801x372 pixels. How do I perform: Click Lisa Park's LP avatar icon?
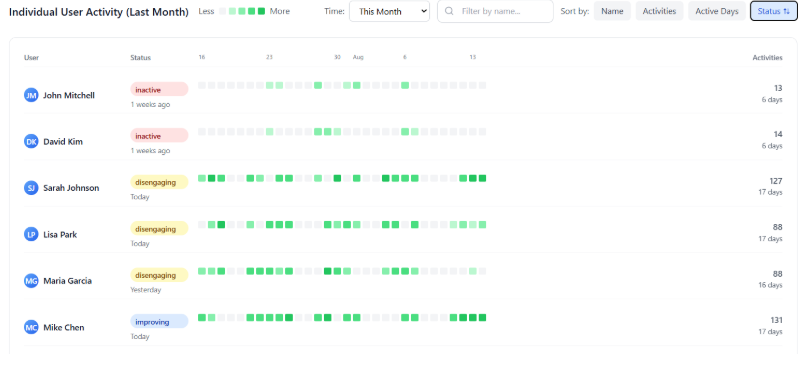tap(31, 235)
